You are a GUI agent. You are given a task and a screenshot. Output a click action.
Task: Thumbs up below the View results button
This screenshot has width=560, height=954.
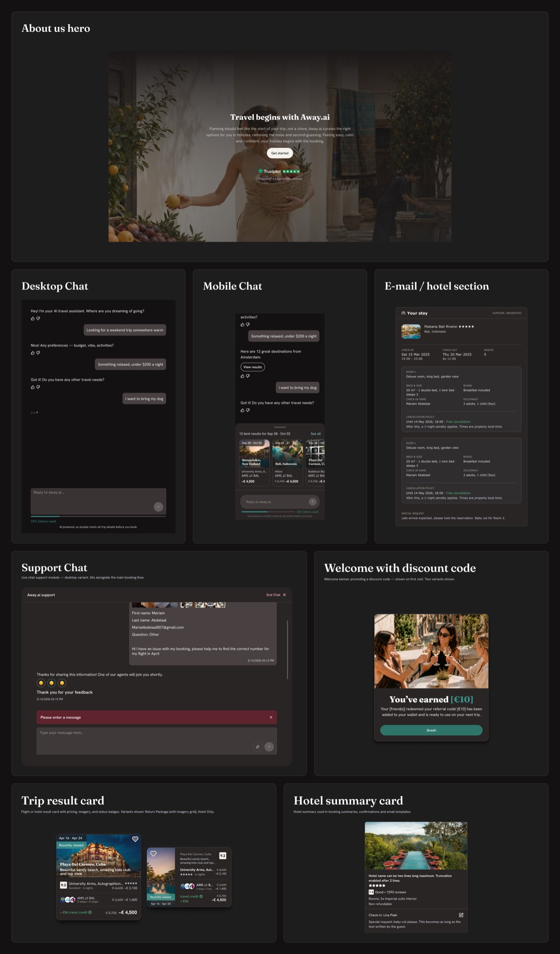(x=242, y=376)
